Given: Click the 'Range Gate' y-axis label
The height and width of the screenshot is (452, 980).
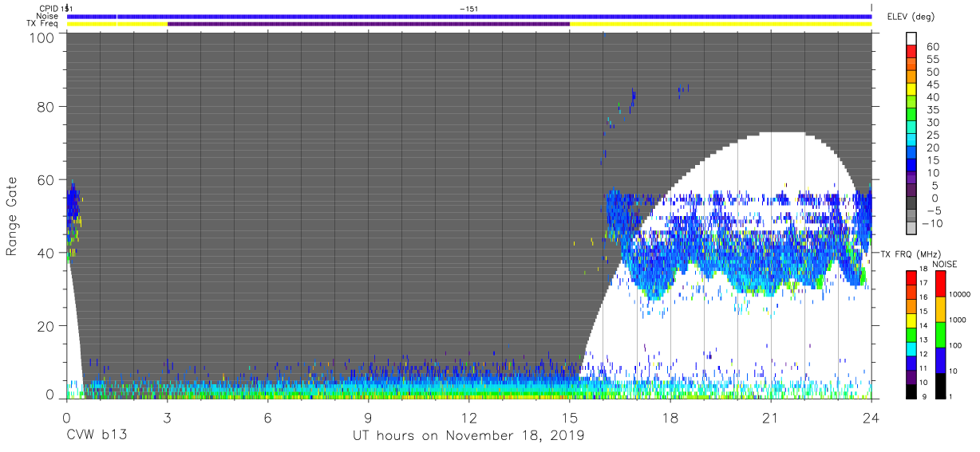Looking at the screenshot, I should (x=12, y=215).
